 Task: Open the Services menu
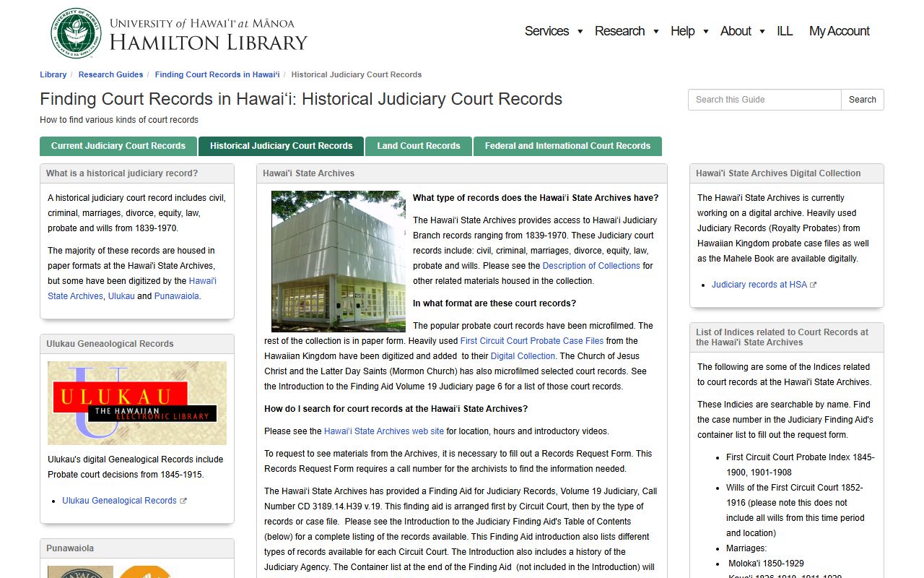[x=546, y=31]
